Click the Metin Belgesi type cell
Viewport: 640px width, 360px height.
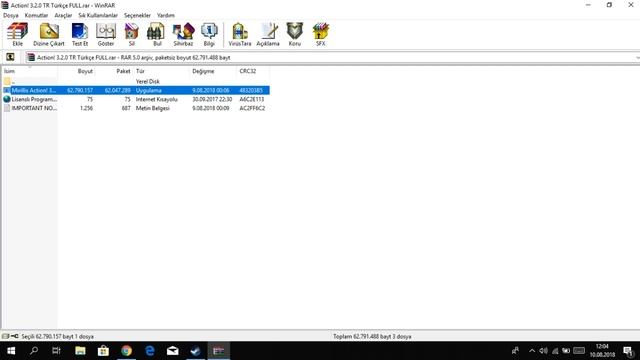[x=153, y=108]
